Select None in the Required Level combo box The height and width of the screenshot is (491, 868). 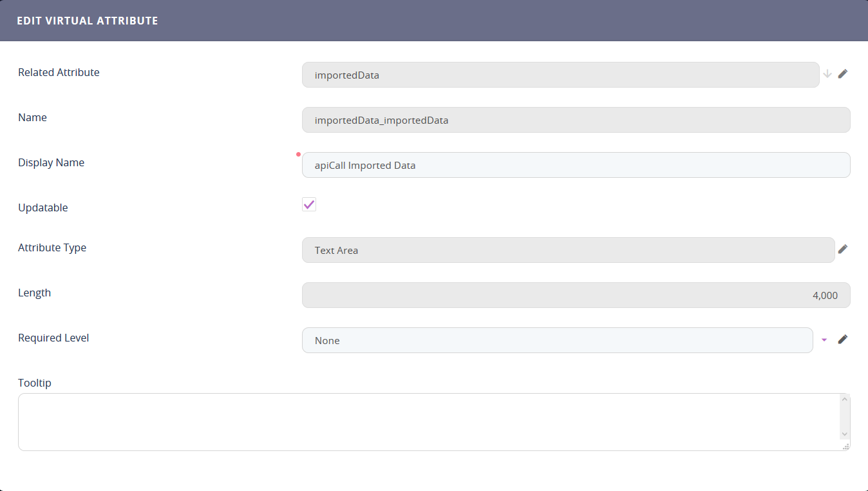[x=558, y=340]
